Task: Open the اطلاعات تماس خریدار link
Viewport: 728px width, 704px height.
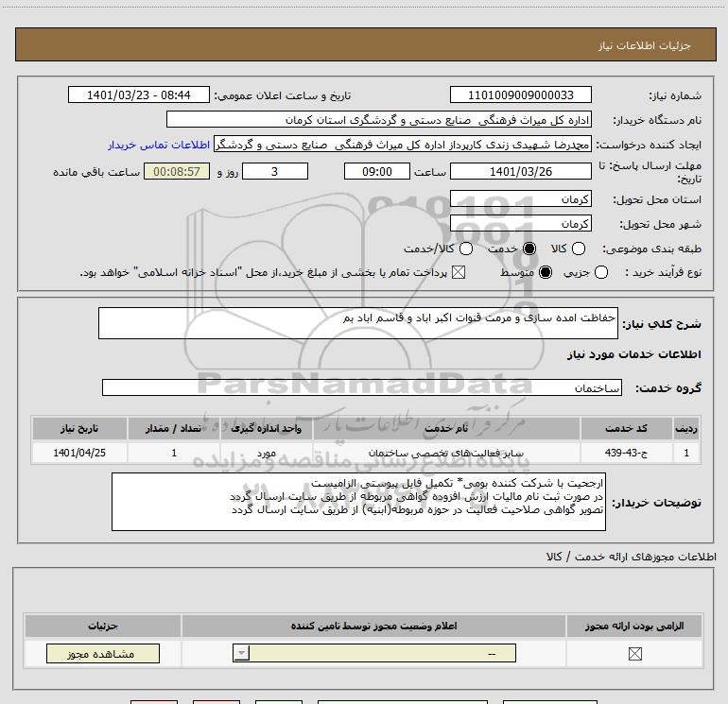Action: click(x=159, y=145)
